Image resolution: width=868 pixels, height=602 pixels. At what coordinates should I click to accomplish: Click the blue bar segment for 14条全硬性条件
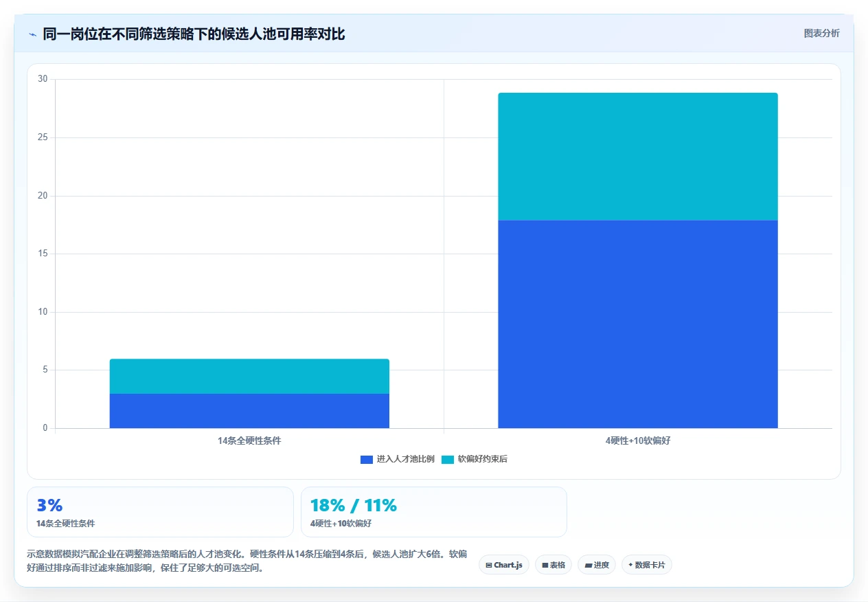pos(249,411)
